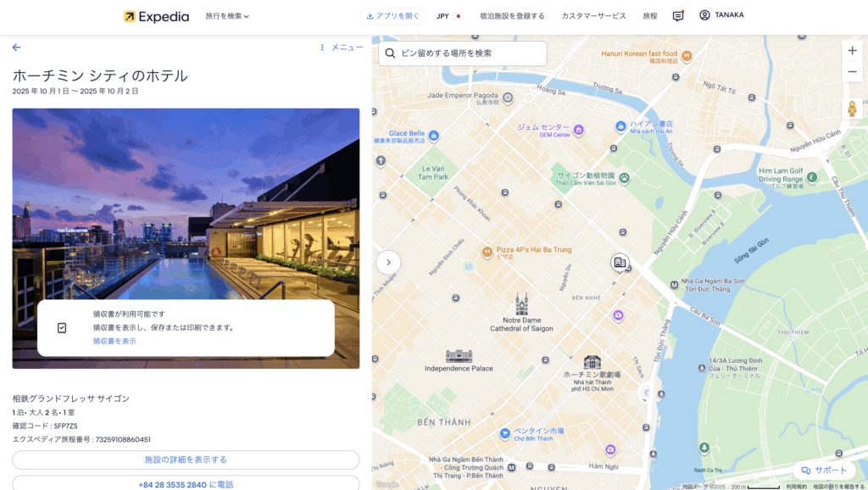Expand the 旅行を検索 dropdown

[227, 16]
